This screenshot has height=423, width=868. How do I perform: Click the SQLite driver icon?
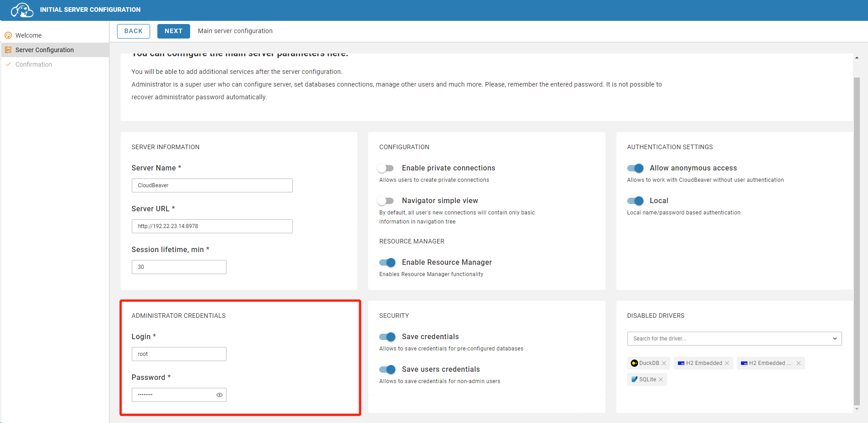(x=634, y=379)
